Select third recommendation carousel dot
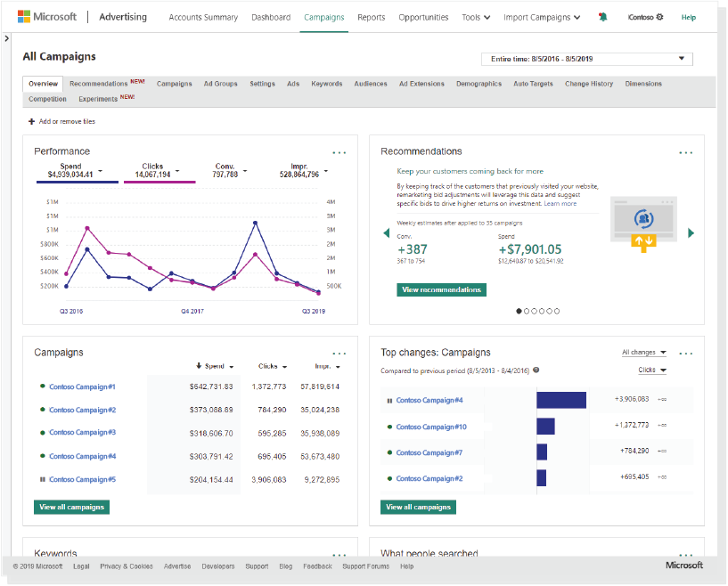This screenshot has width=728, height=586. click(534, 312)
